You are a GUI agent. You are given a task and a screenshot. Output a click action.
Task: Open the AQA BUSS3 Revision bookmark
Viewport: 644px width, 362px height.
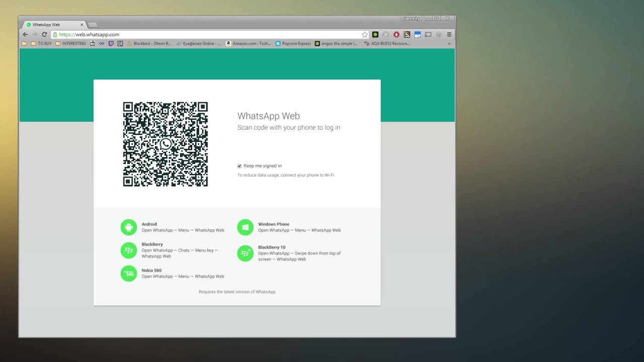[x=387, y=44]
